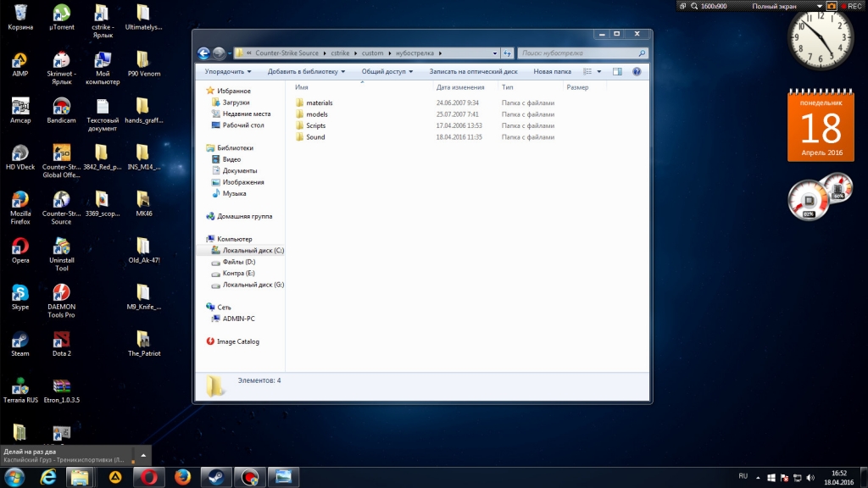The image size is (868, 488).
Task: Sort by the Дата изменения column header
Action: [460, 87]
